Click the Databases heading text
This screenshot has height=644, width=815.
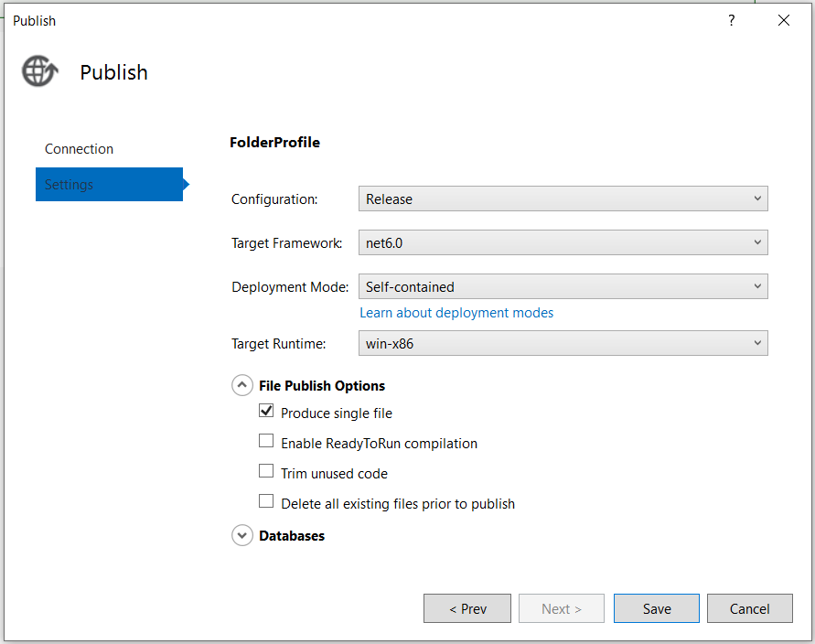pyautogui.click(x=292, y=536)
